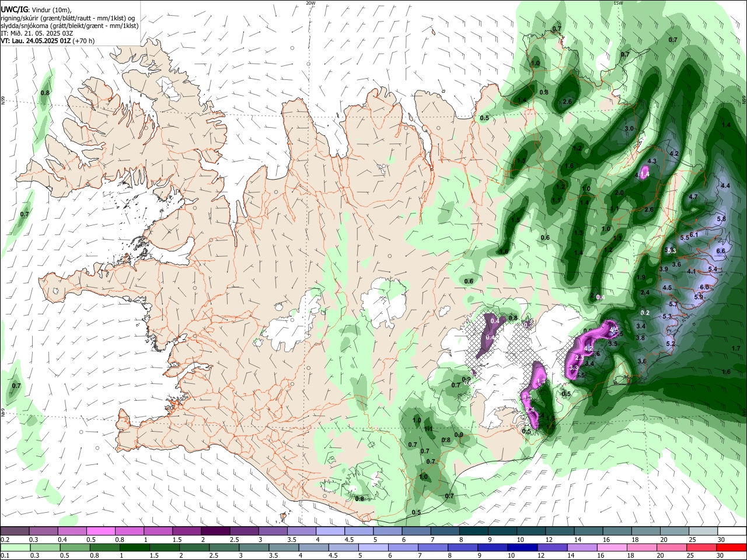The width and height of the screenshot is (747, 560).
Task: Click the 4.7 precipitation value on the map
Action: coord(693,197)
